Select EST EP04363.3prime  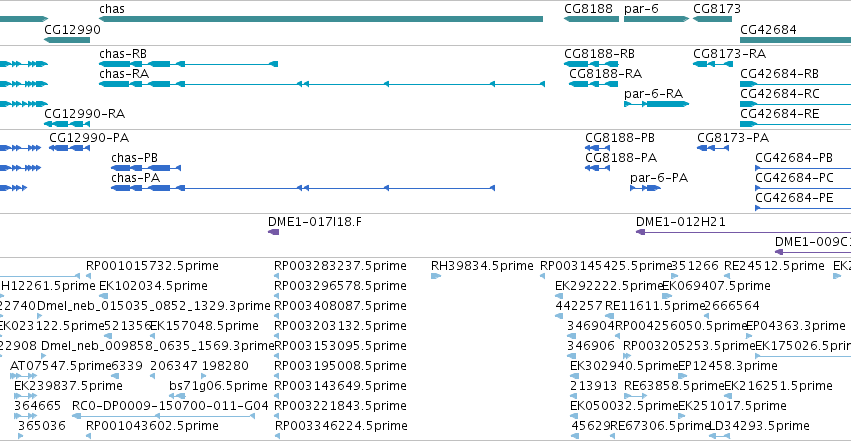coord(796,326)
